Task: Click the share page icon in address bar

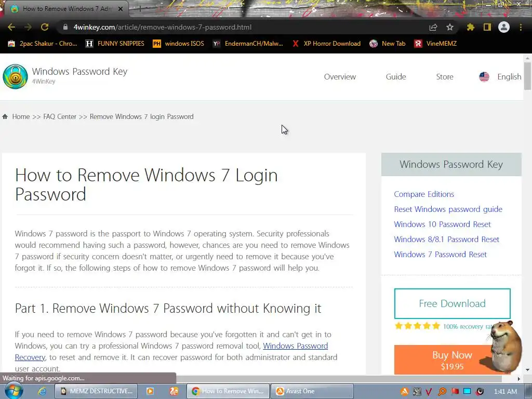Action: click(x=433, y=27)
